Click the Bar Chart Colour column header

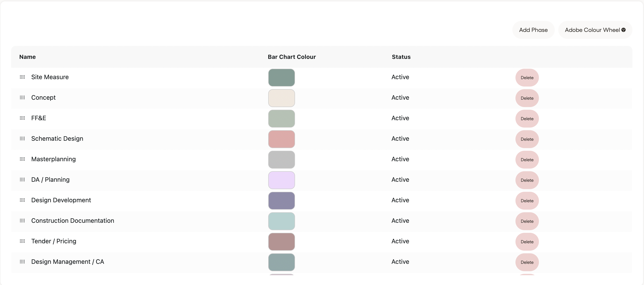[x=292, y=57]
